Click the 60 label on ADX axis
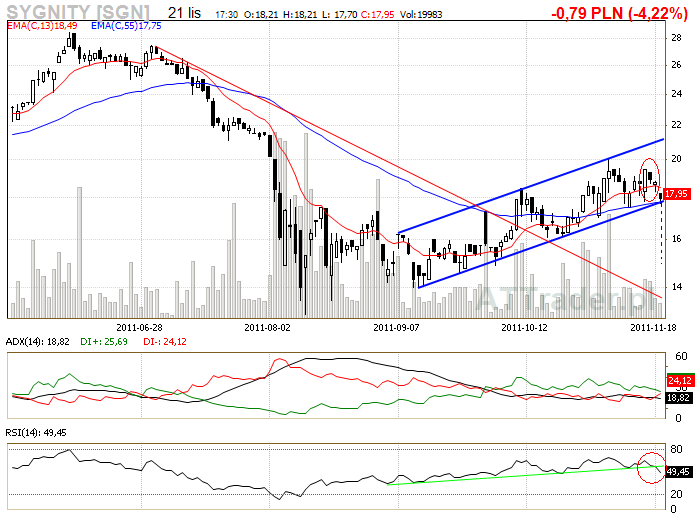This screenshot has height=522, width=700. pyautogui.click(x=681, y=356)
